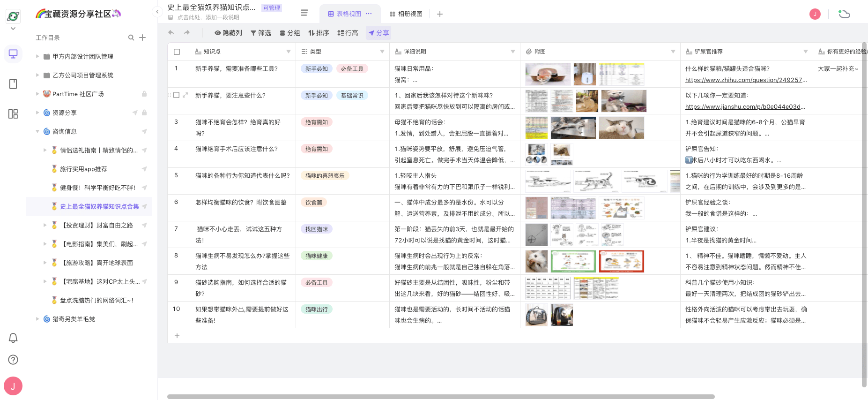The image size is (868, 400).
Task: Open 盘点洗脑热门的网络词汇 in sidebar
Action: pos(96,300)
